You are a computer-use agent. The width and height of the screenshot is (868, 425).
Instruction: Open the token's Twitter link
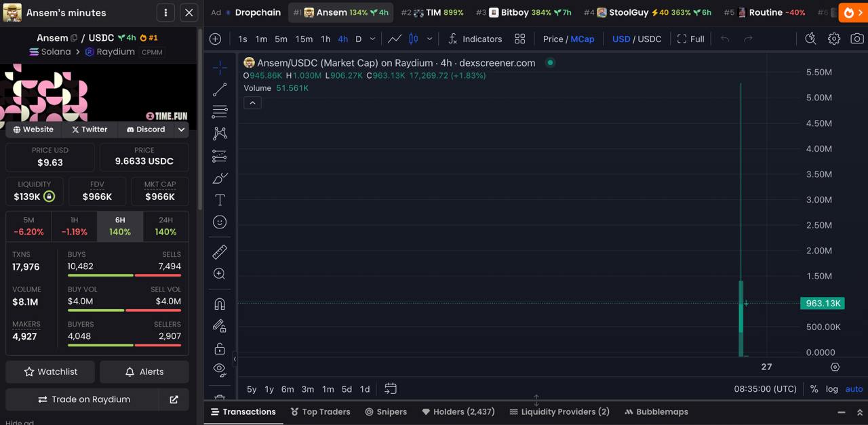(90, 129)
